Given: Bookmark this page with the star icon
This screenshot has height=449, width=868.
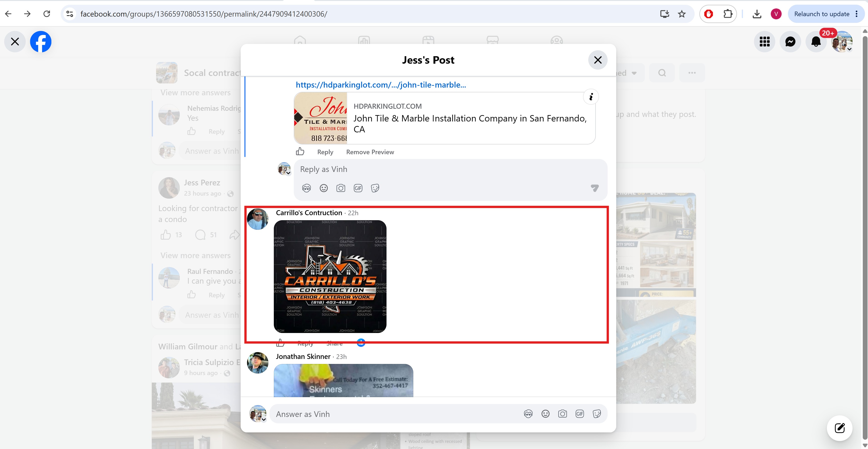Looking at the screenshot, I should click(x=682, y=14).
